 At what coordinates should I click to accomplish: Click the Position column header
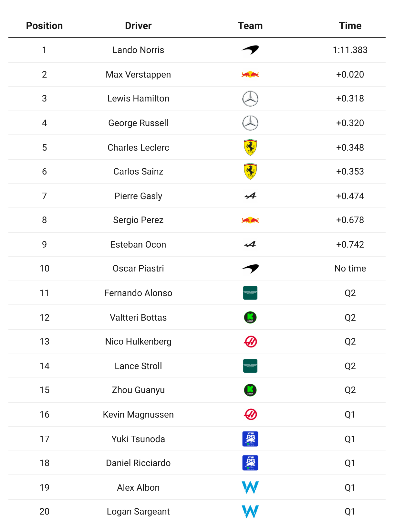[x=45, y=26]
